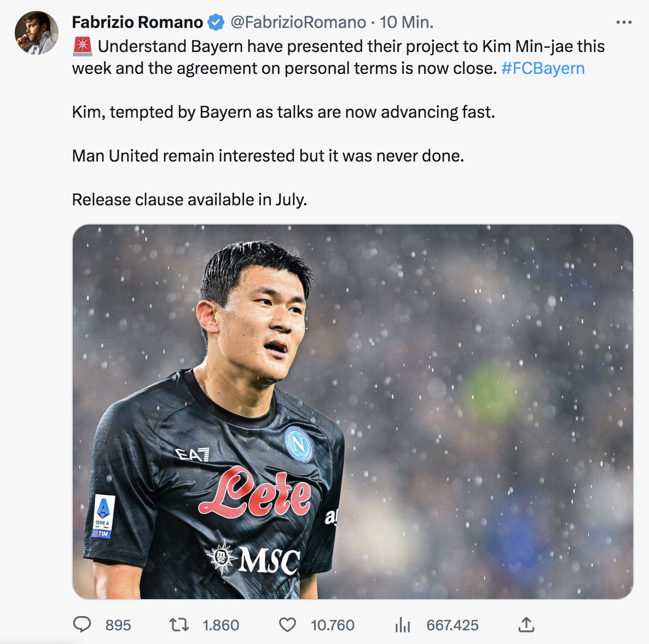Image resolution: width=649 pixels, height=644 pixels.
Task: Click the 10.760 likes count
Action: [x=332, y=625]
